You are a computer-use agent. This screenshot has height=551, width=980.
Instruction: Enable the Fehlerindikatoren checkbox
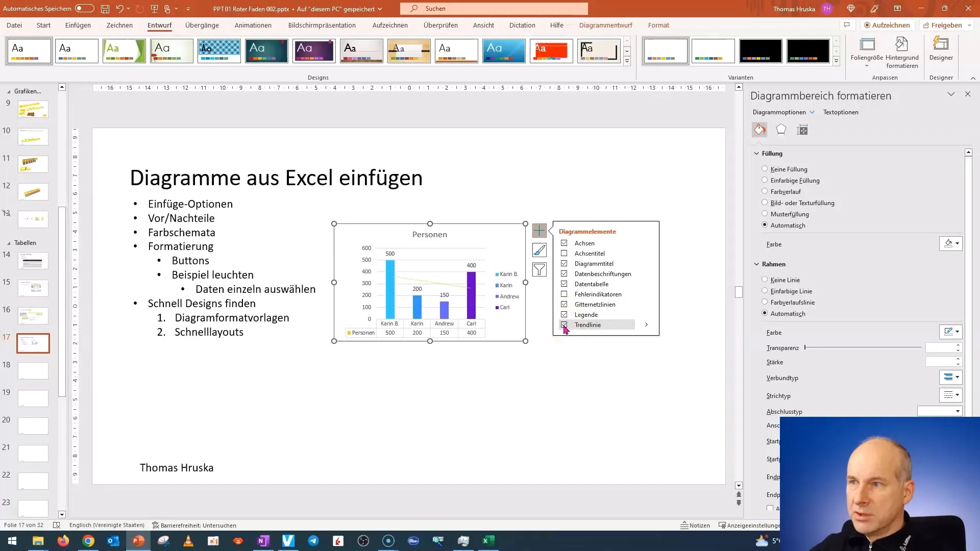(x=564, y=294)
